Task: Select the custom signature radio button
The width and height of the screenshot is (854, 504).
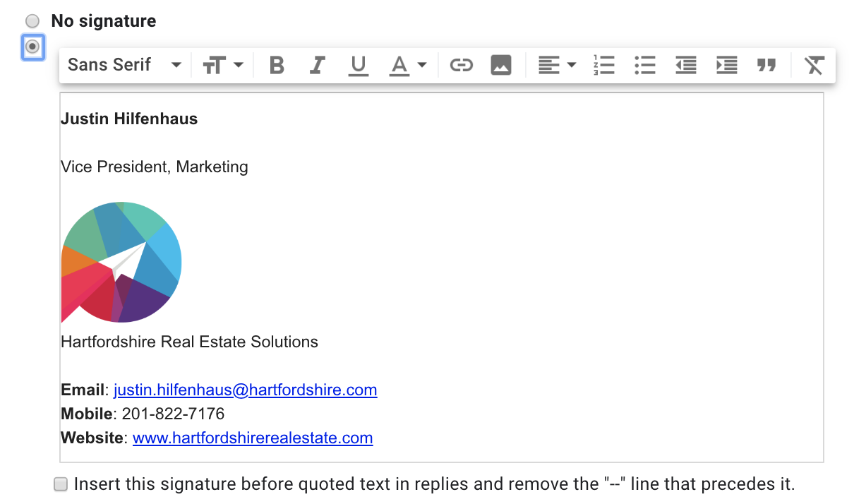Action: (32, 47)
